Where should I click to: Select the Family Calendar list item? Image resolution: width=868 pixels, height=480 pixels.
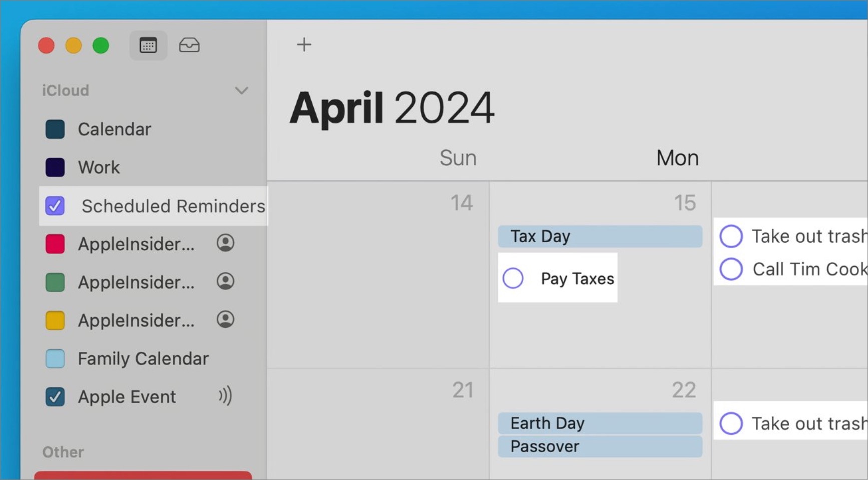(x=143, y=359)
